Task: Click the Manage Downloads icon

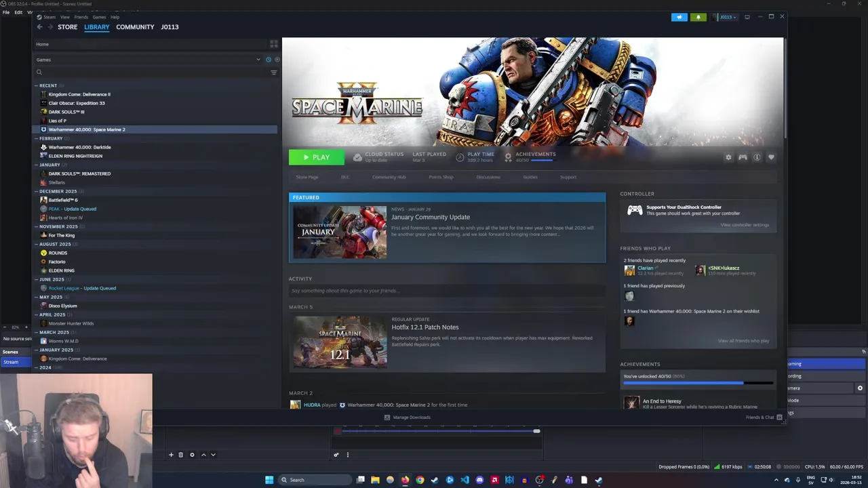Action: pos(387,418)
